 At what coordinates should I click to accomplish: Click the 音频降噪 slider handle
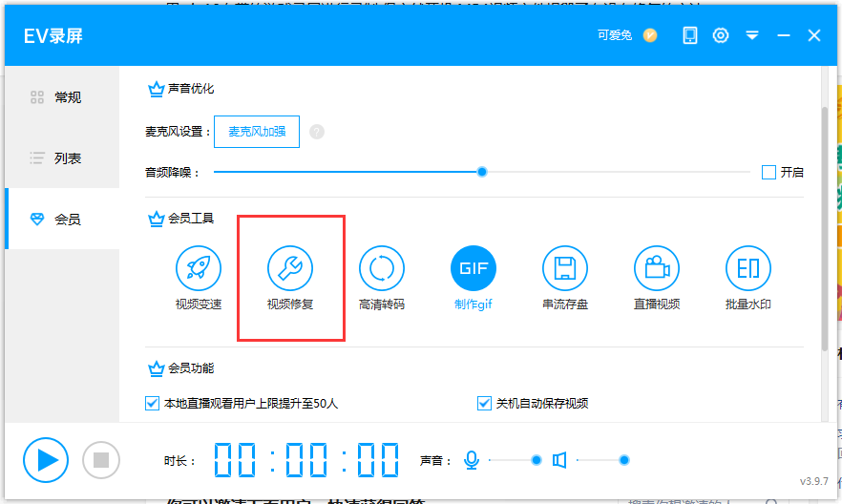(482, 172)
